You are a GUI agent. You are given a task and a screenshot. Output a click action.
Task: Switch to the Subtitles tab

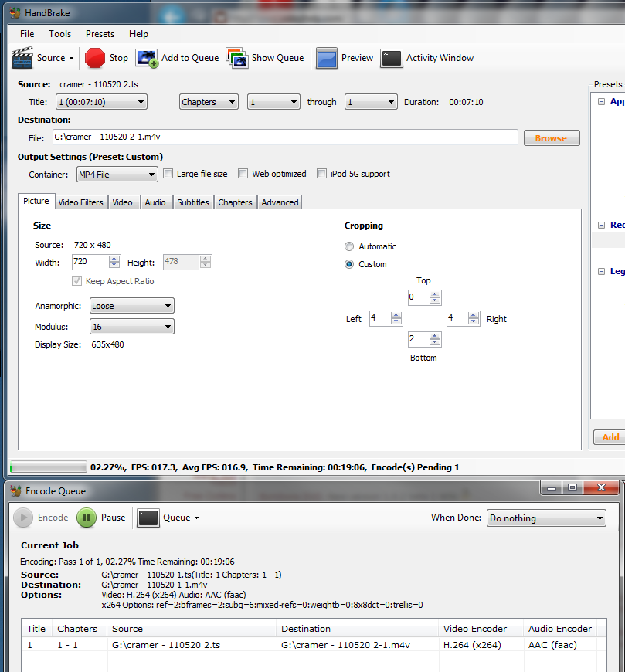(193, 202)
